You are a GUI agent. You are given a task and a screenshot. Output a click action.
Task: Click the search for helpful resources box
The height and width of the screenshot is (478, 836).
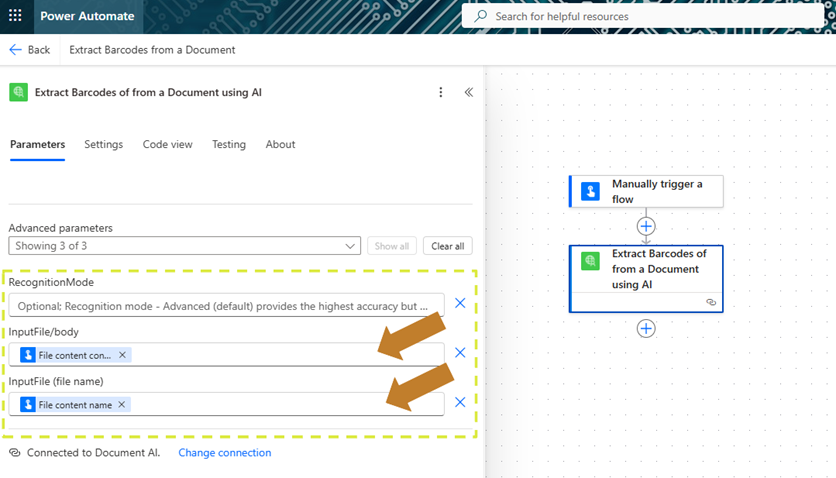click(642, 16)
